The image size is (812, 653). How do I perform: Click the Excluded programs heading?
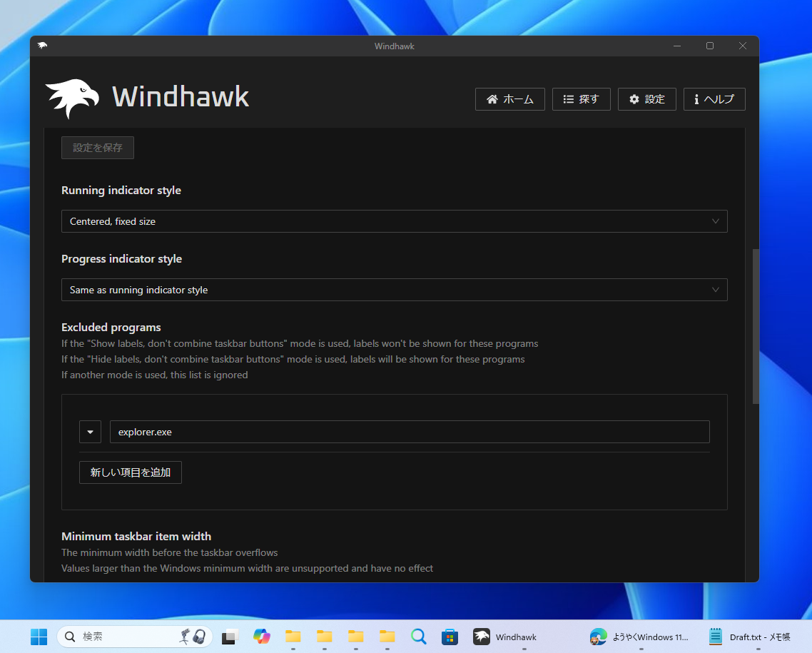(x=111, y=328)
